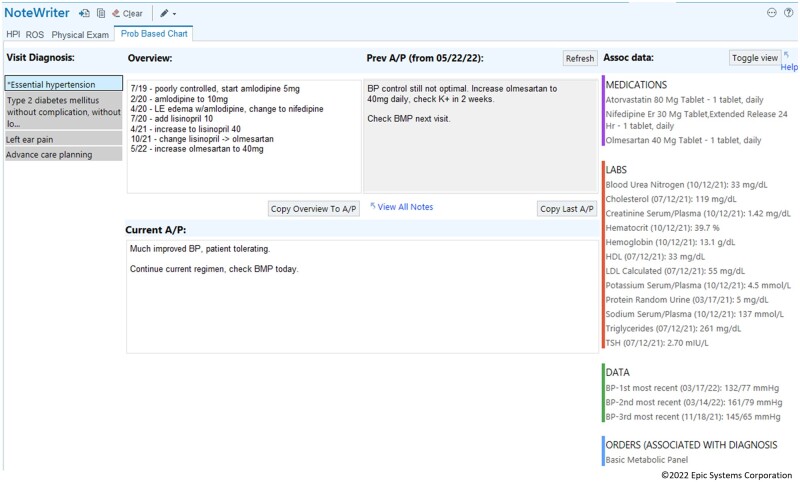Click the insert/import icon beside NoteWriter title

pyautogui.click(x=84, y=13)
